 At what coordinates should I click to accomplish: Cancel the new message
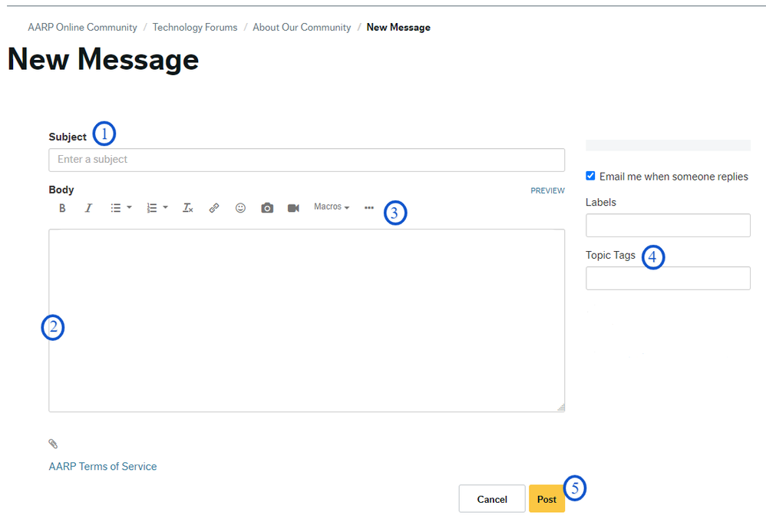(x=492, y=499)
